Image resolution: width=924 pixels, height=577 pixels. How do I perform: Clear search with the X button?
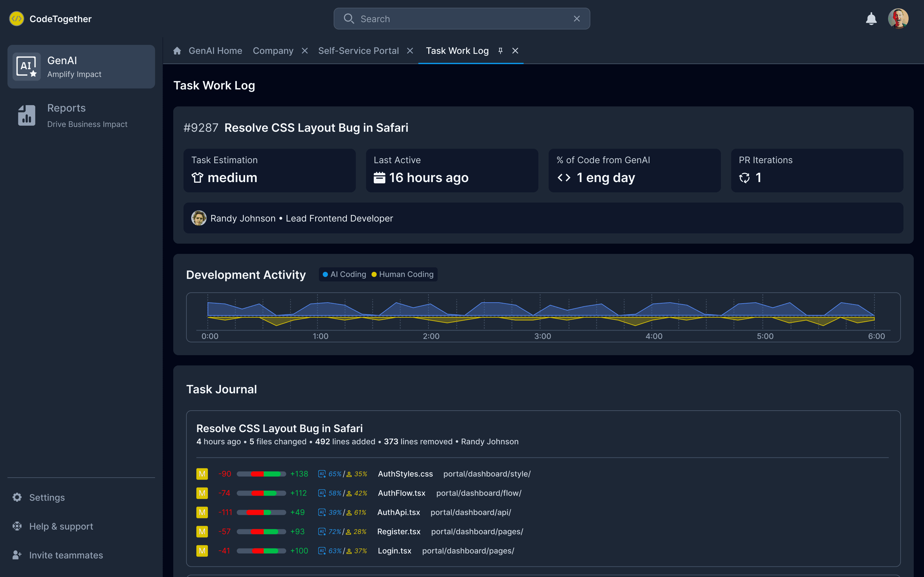click(x=577, y=19)
